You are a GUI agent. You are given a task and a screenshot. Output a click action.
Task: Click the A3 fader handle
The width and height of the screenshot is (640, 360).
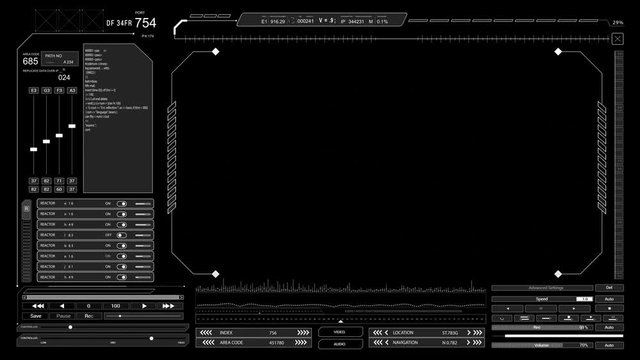(72, 126)
